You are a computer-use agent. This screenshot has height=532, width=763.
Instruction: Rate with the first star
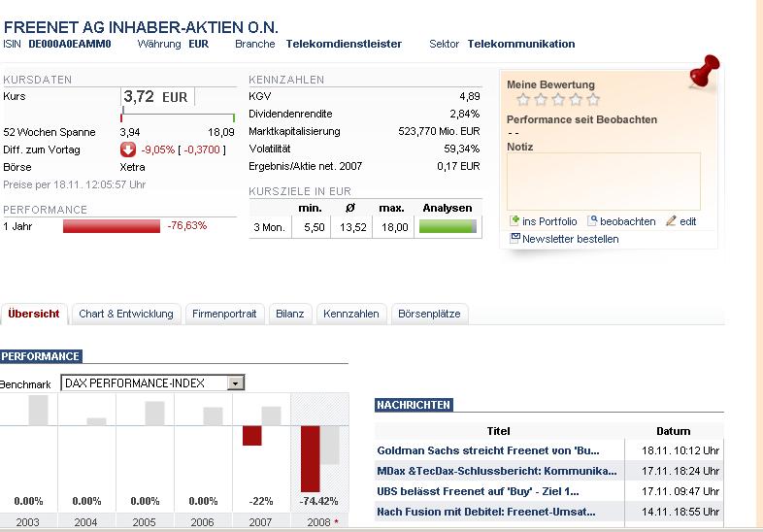pos(523,100)
